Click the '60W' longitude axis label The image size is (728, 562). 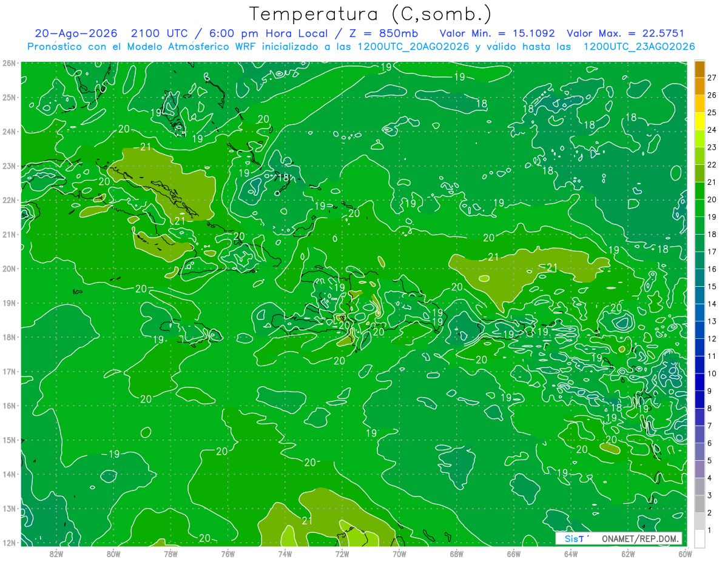point(685,553)
